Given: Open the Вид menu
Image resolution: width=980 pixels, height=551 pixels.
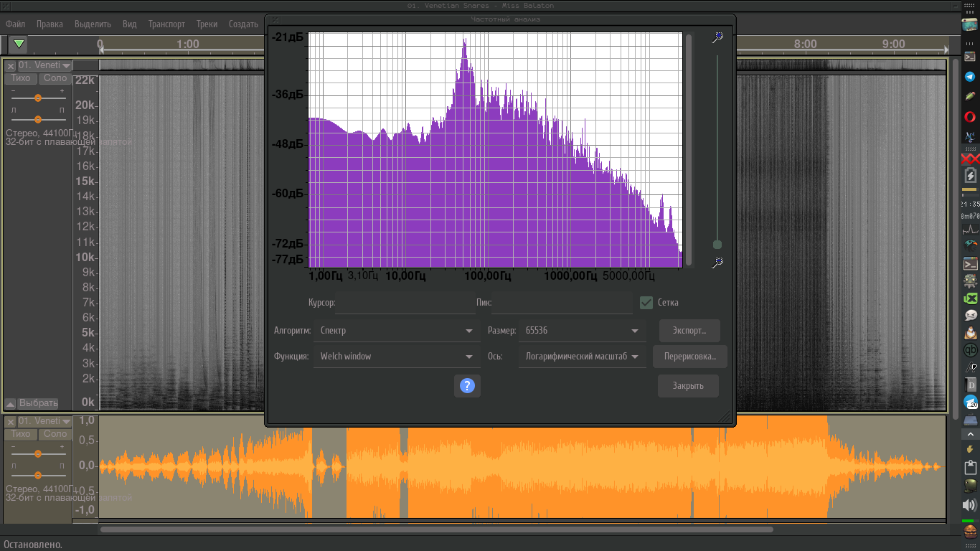Looking at the screenshot, I should 129,24.
